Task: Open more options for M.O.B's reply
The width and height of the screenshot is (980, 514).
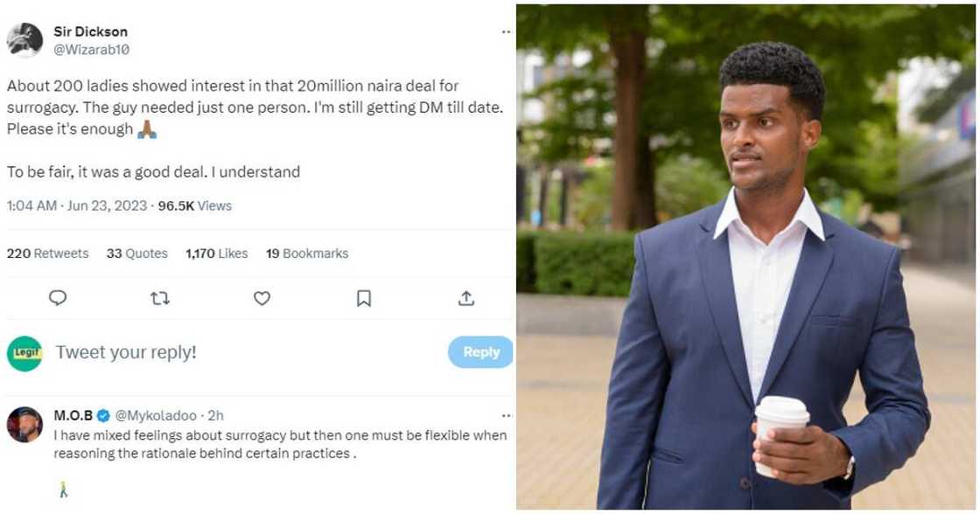Action: pyautogui.click(x=506, y=416)
